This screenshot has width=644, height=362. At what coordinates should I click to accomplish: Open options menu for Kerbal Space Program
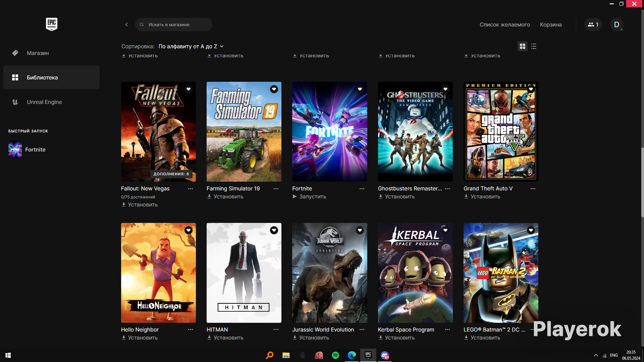pos(447,330)
